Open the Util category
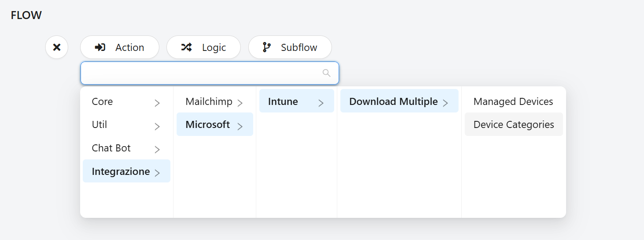 [127, 125]
